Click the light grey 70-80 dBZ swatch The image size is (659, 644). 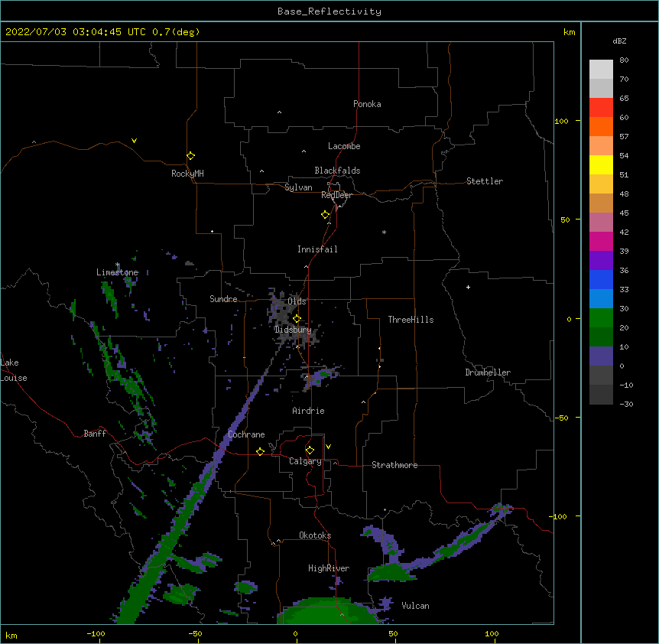601,70
